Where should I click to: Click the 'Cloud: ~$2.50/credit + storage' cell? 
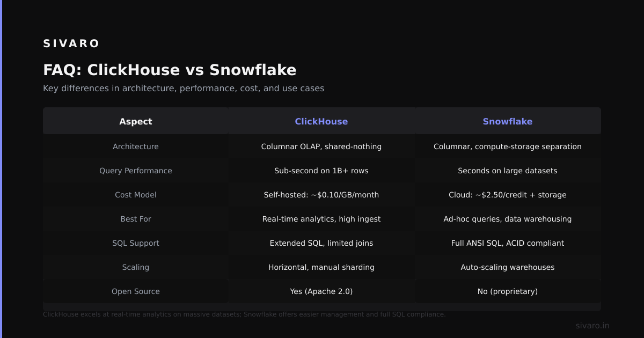pos(508,195)
